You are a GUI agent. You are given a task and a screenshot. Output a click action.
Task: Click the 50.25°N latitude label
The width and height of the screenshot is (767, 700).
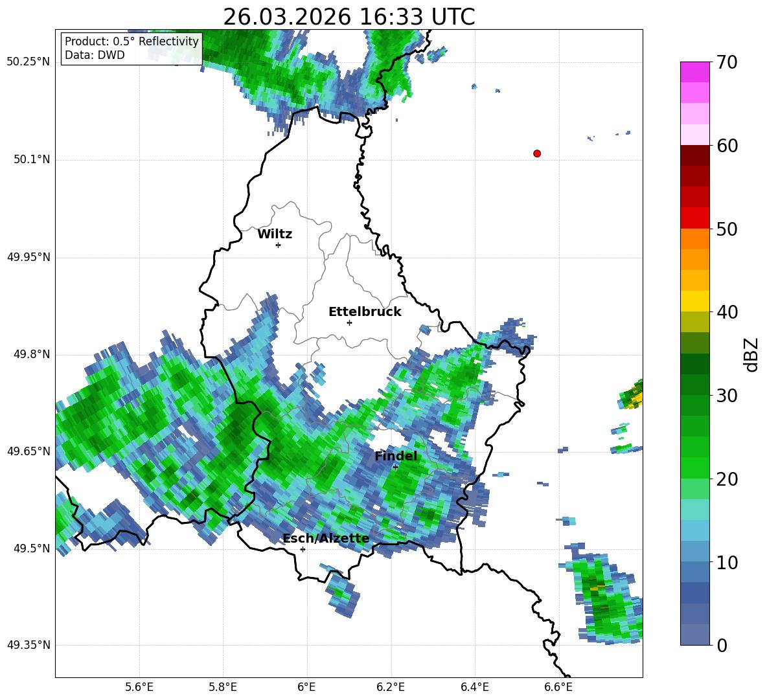(x=29, y=62)
